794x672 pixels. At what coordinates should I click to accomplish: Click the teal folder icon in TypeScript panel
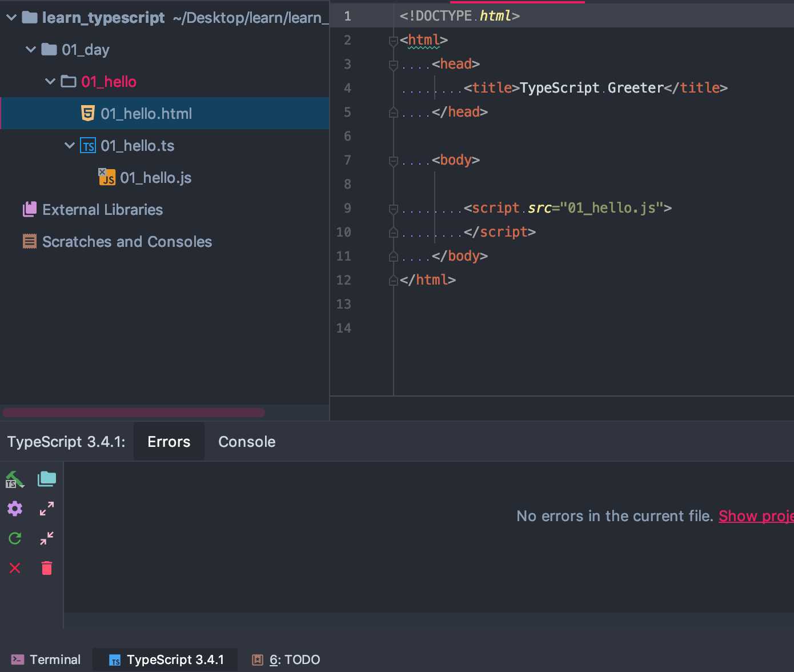click(x=47, y=479)
